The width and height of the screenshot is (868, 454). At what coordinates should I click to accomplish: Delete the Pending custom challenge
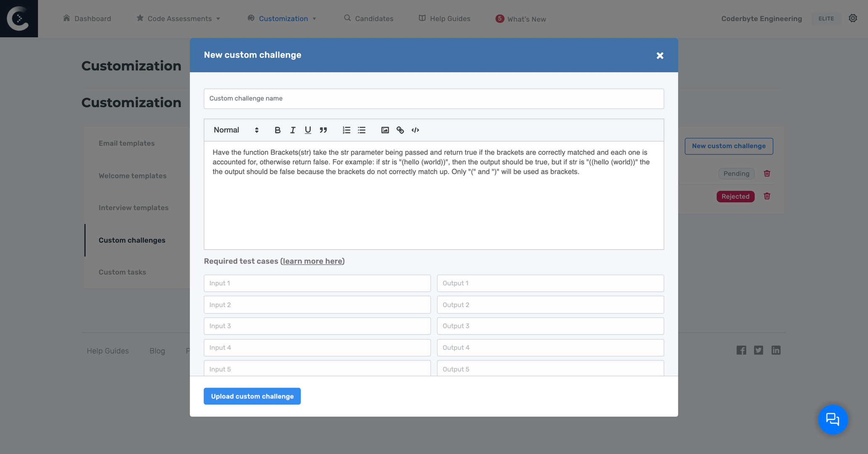pyautogui.click(x=767, y=173)
